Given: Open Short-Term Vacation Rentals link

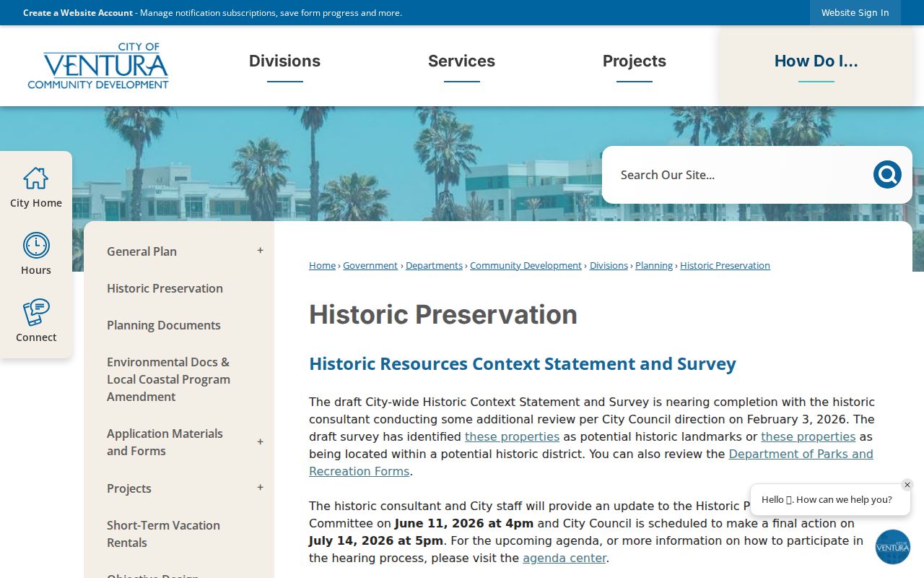Looking at the screenshot, I should point(163,534).
